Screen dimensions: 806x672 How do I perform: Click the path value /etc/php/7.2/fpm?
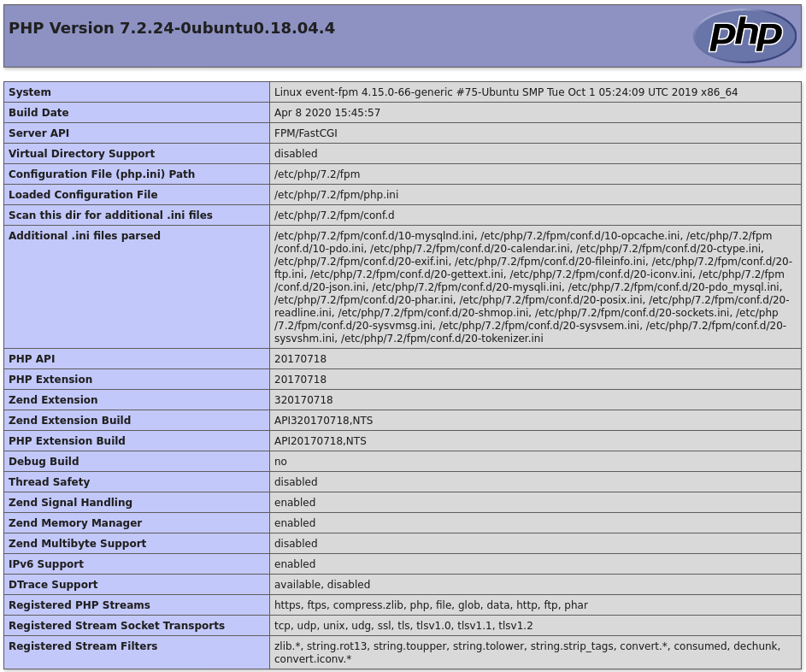[x=316, y=174]
